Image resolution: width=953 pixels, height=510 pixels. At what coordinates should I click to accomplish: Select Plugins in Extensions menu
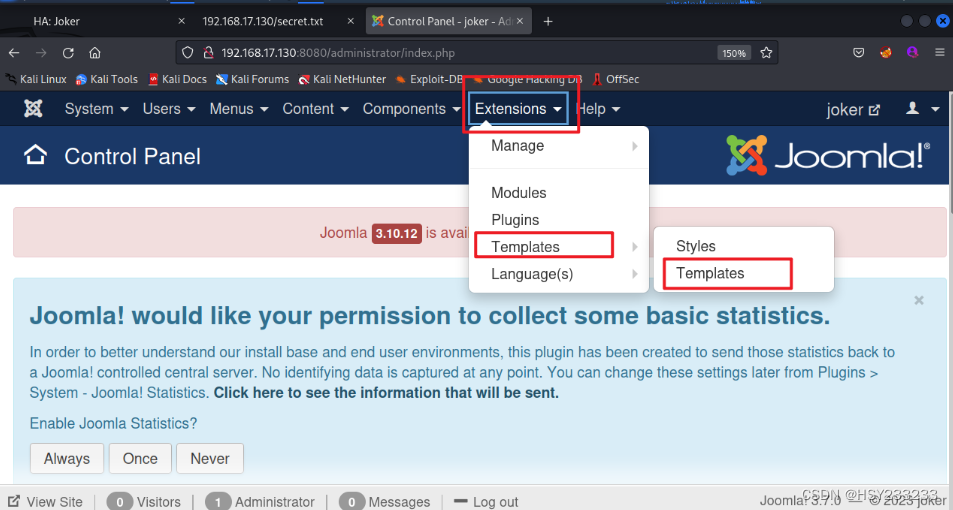tap(515, 219)
